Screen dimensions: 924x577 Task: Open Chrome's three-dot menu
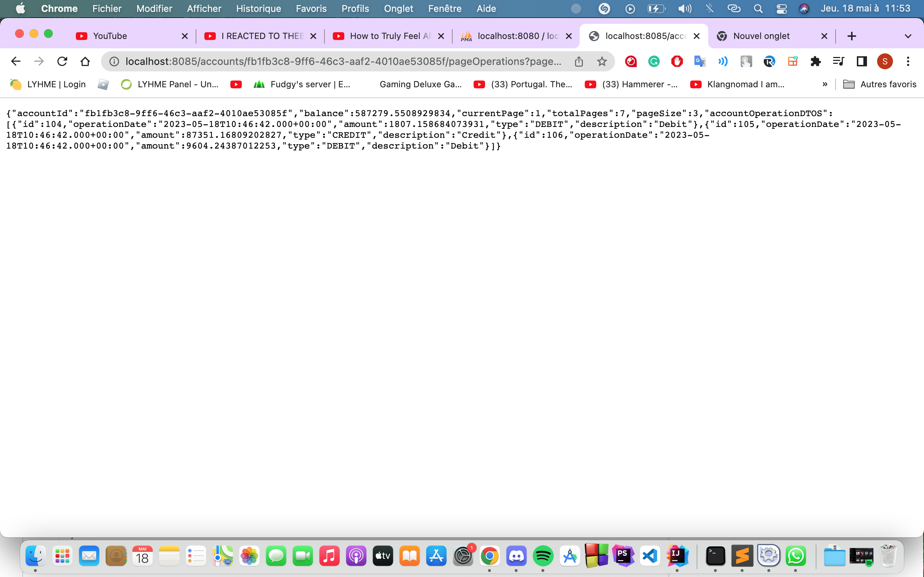(908, 61)
